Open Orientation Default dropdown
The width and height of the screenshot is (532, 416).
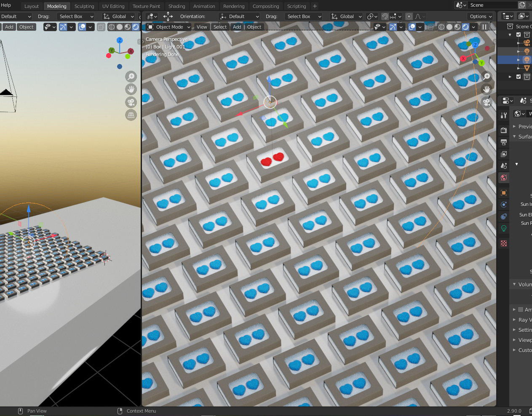(x=239, y=16)
